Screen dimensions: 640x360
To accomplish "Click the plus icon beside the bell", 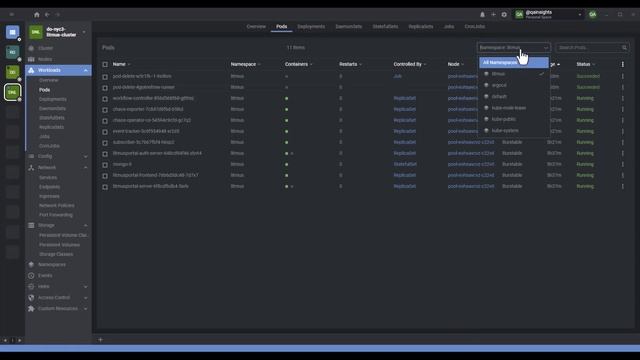I will coord(493,15).
